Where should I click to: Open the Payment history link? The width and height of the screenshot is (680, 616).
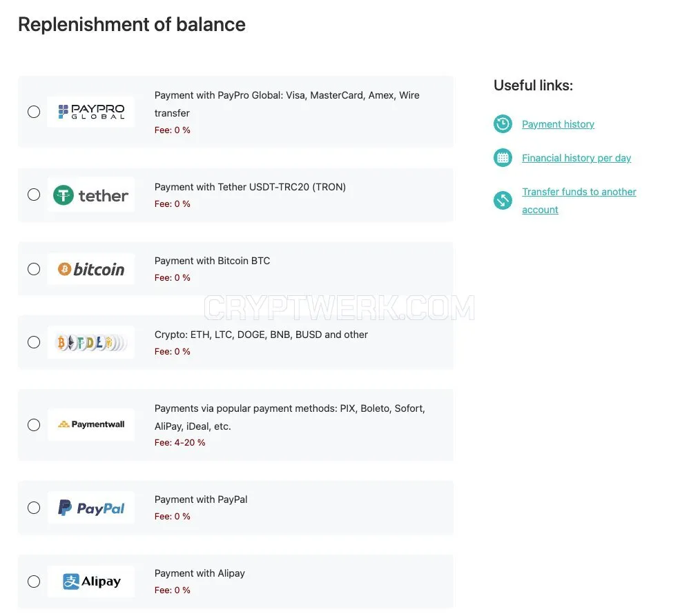pyautogui.click(x=558, y=124)
